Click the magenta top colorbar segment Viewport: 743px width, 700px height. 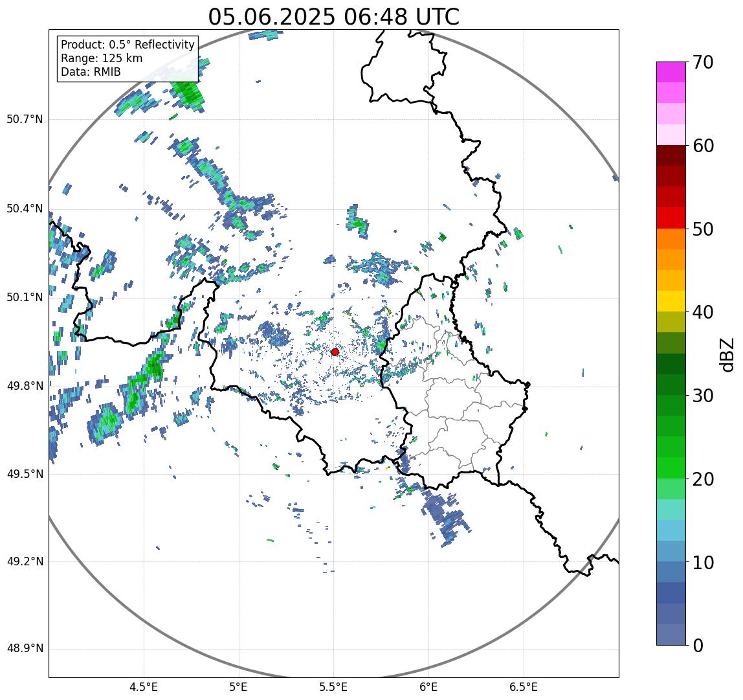(x=671, y=72)
